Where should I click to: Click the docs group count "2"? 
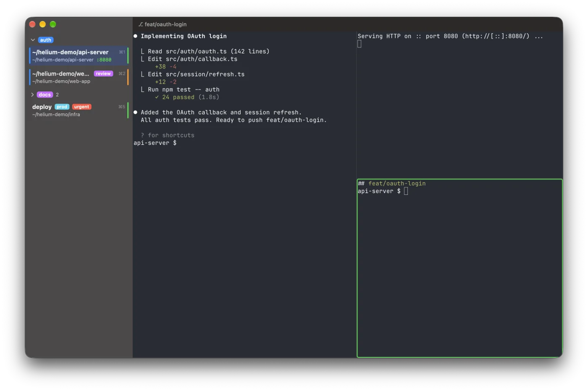pyautogui.click(x=57, y=94)
